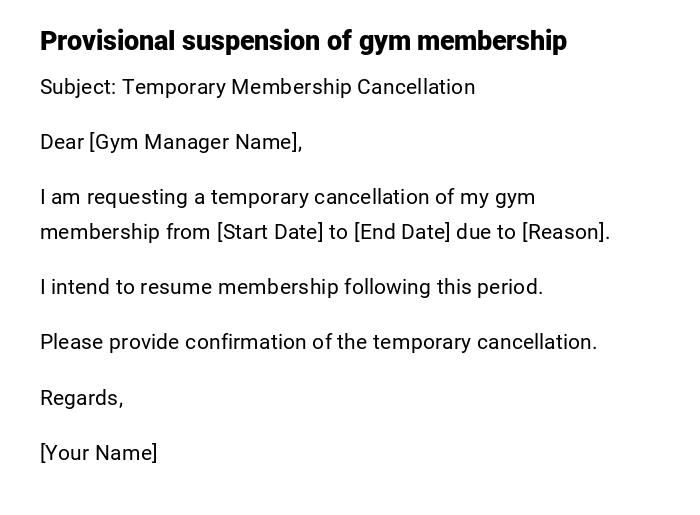Select the [Reason] placeholder
Image resolution: width=700 pixels, height=515 pixels.
pyautogui.click(x=565, y=232)
